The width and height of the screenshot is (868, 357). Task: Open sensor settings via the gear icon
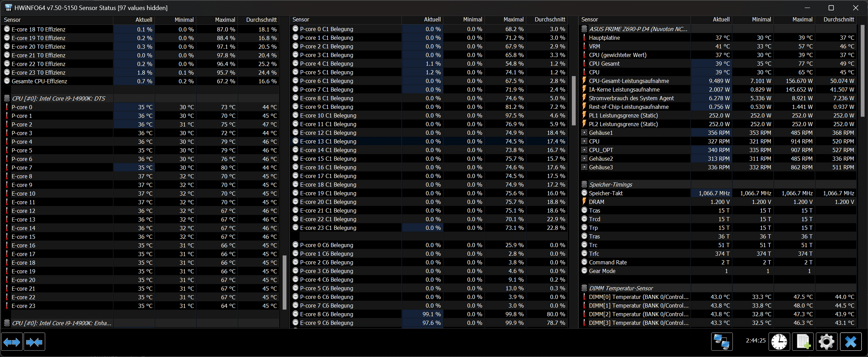click(827, 342)
